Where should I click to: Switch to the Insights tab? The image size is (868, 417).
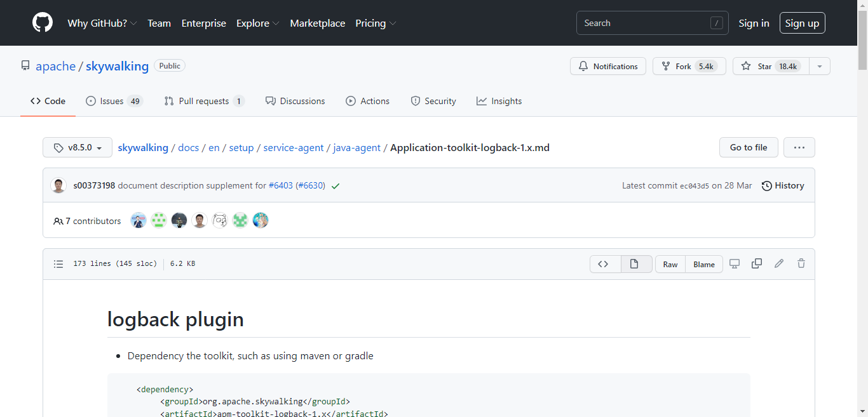499,101
